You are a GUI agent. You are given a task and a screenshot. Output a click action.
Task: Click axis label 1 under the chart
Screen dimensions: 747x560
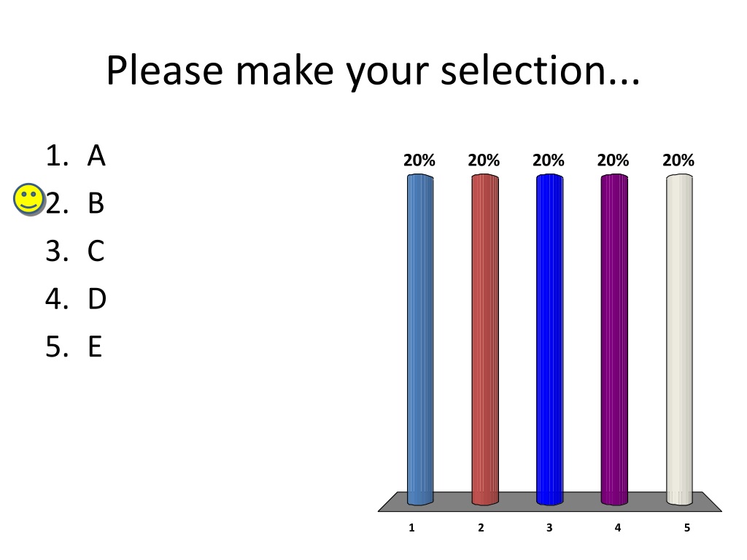(x=411, y=528)
